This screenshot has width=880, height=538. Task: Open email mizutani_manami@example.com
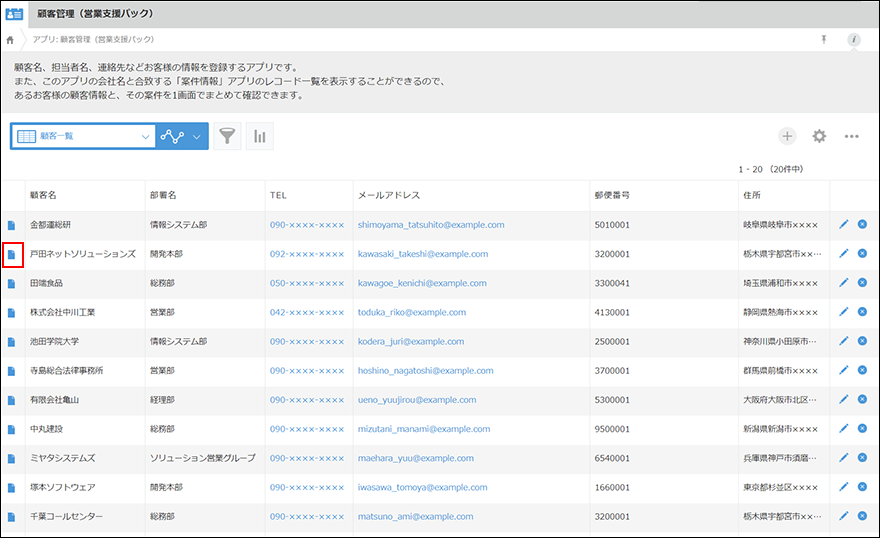tap(424, 429)
